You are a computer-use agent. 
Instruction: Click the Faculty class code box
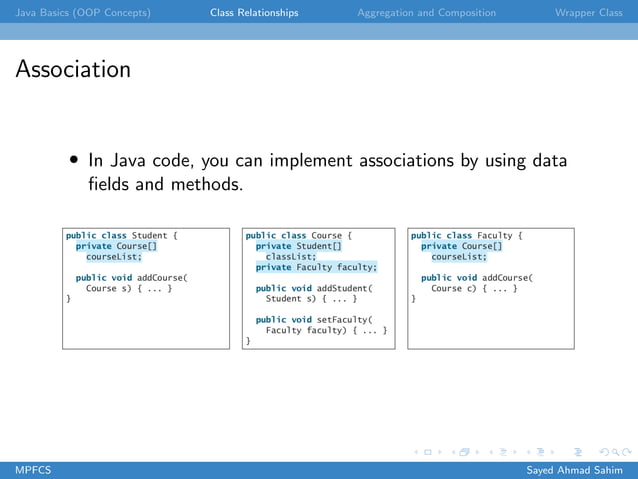tap(491, 289)
